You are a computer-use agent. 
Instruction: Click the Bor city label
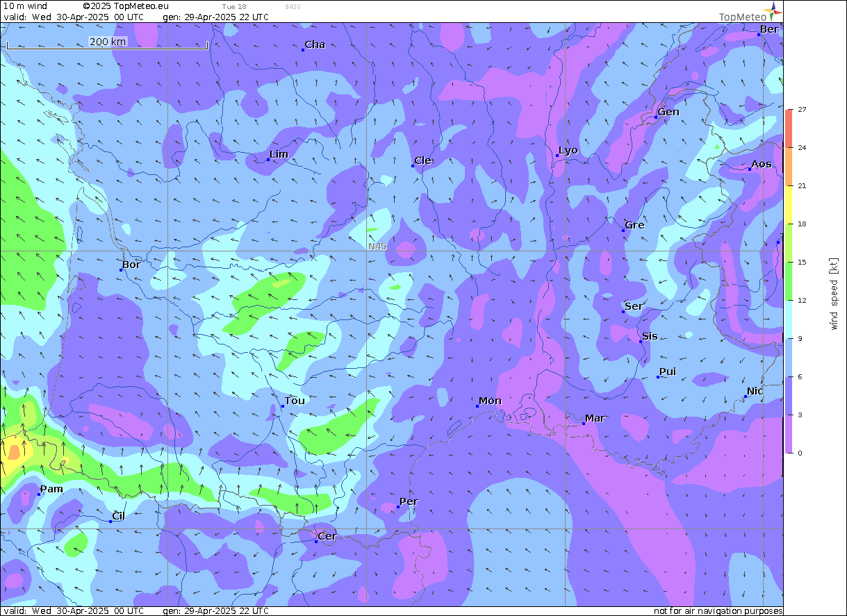[131, 265]
